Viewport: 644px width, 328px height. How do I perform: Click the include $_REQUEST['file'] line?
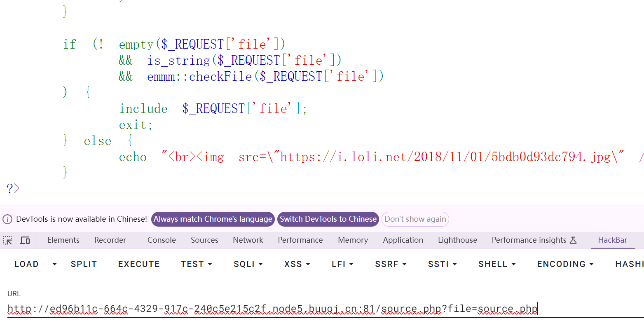[213, 109]
